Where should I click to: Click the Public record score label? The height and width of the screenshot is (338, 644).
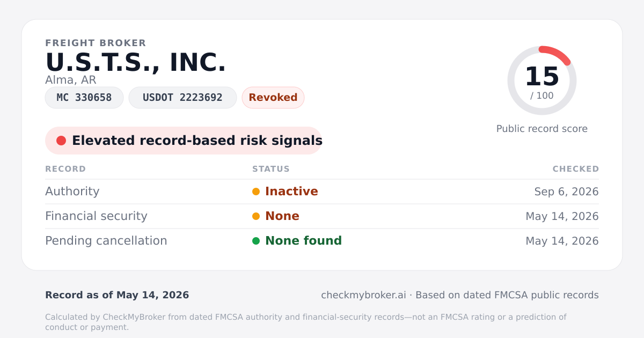[542, 129]
